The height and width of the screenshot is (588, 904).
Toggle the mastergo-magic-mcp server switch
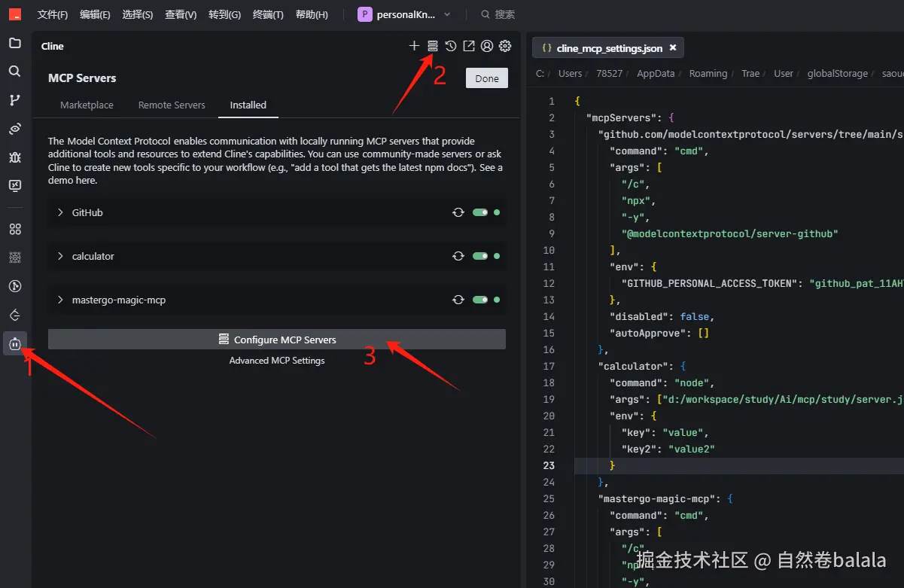click(480, 300)
